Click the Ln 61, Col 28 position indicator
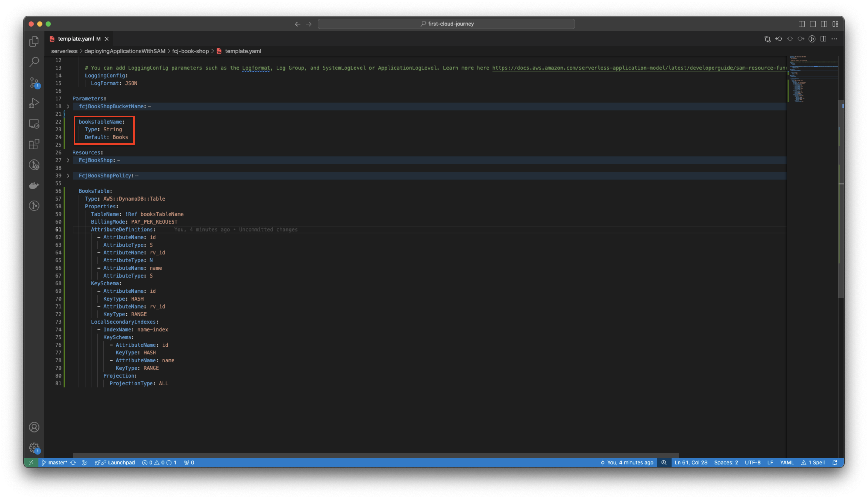 click(x=691, y=463)
